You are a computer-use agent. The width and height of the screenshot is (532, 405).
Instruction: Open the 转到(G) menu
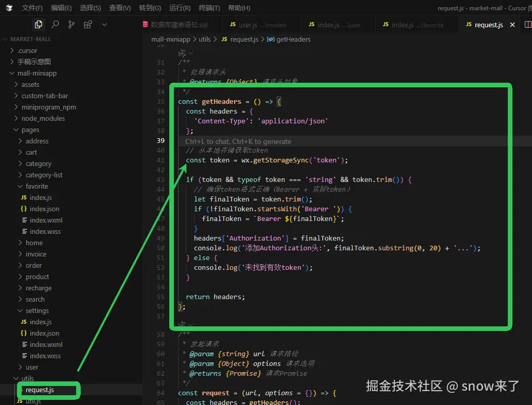(150, 8)
